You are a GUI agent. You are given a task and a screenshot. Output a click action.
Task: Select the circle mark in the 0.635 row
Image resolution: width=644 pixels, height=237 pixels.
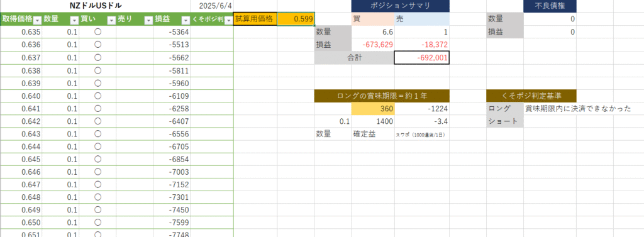(x=97, y=32)
